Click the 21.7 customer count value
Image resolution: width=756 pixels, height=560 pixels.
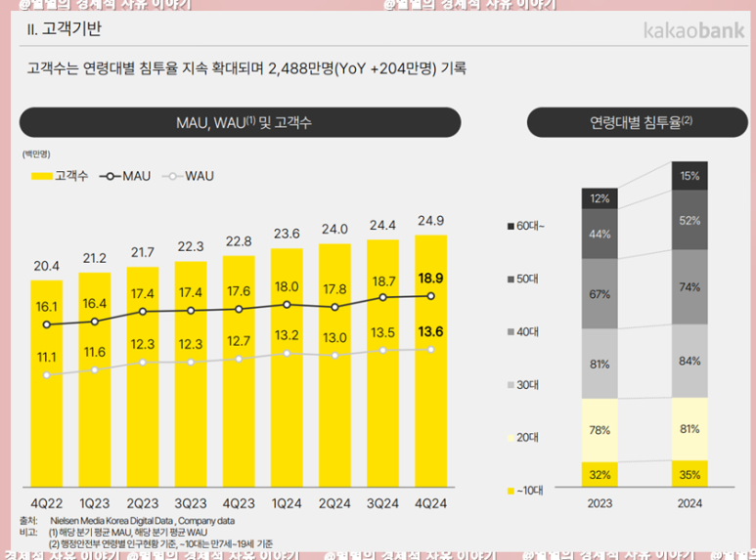[143, 252]
